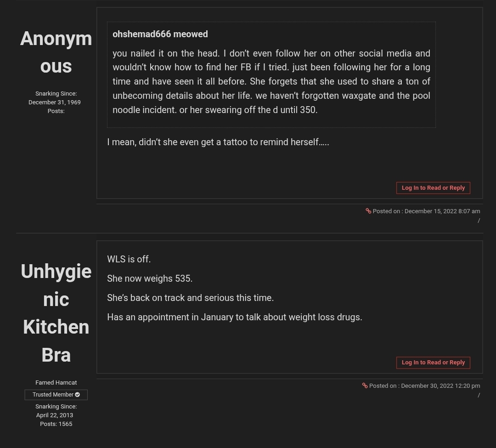
Task: Open the Anonymous user profile name
Action: point(56,52)
